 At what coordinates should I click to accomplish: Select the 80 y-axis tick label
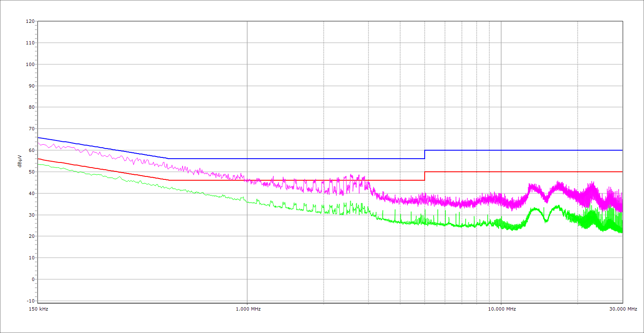point(31,107)
